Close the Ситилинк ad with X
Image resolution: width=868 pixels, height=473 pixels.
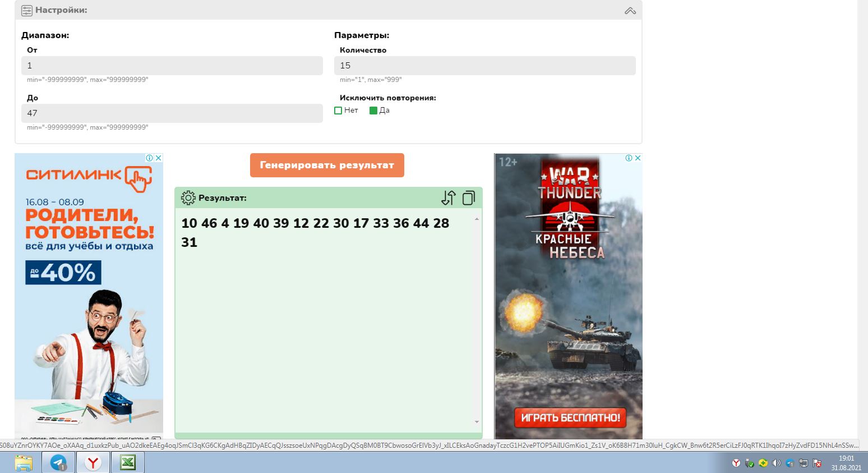point(159,158)
